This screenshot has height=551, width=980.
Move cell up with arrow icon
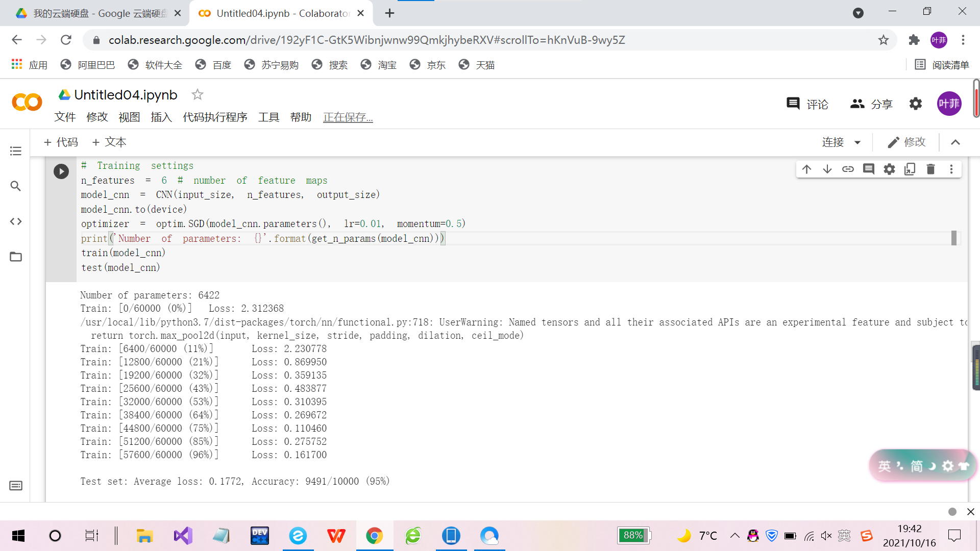point(806,169)
